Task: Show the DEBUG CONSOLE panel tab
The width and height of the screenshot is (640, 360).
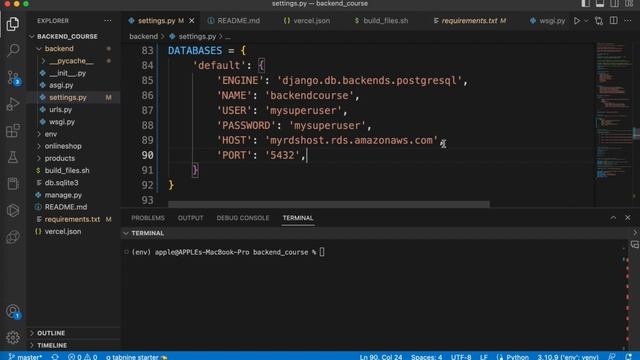Action: [x=243, y=218]
